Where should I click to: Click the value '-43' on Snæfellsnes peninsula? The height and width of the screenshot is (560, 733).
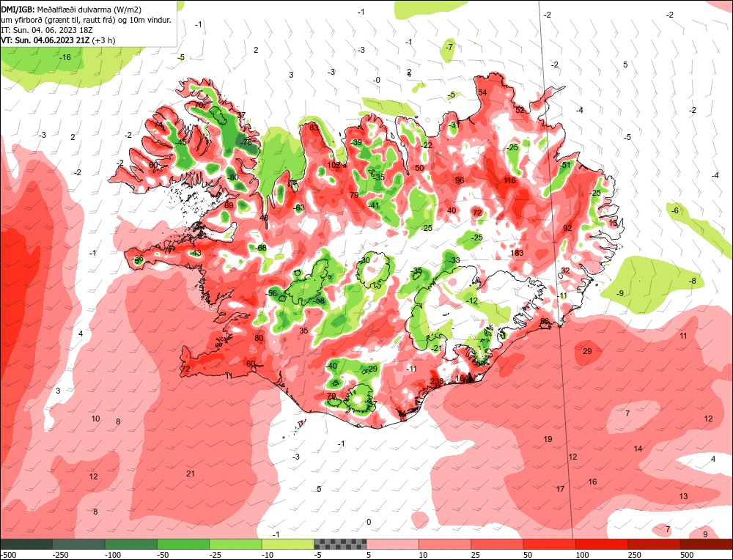tap(195, 254)
